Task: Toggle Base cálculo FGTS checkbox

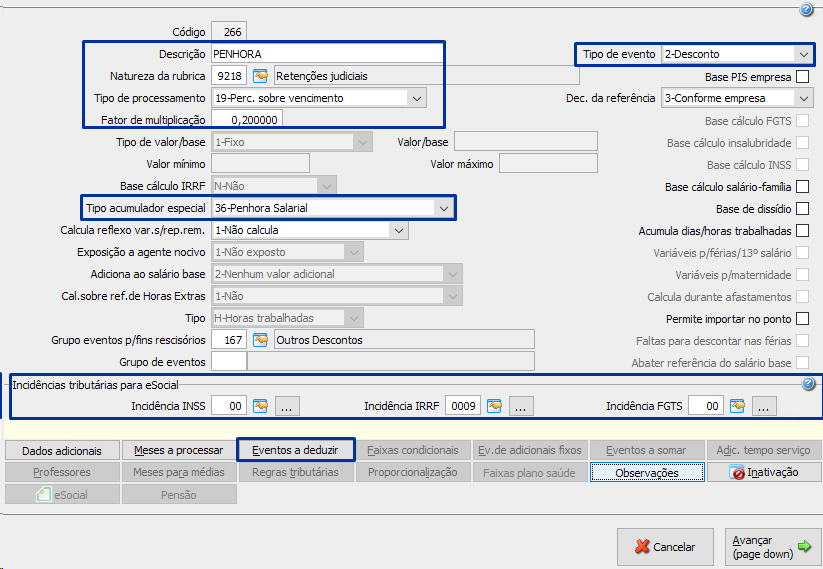Action: pos(802,121)
